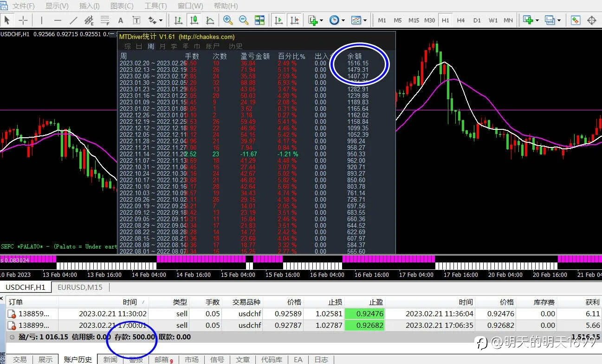
Task: Expand the profiles dropdown arrow
Action: click(559, 20)
